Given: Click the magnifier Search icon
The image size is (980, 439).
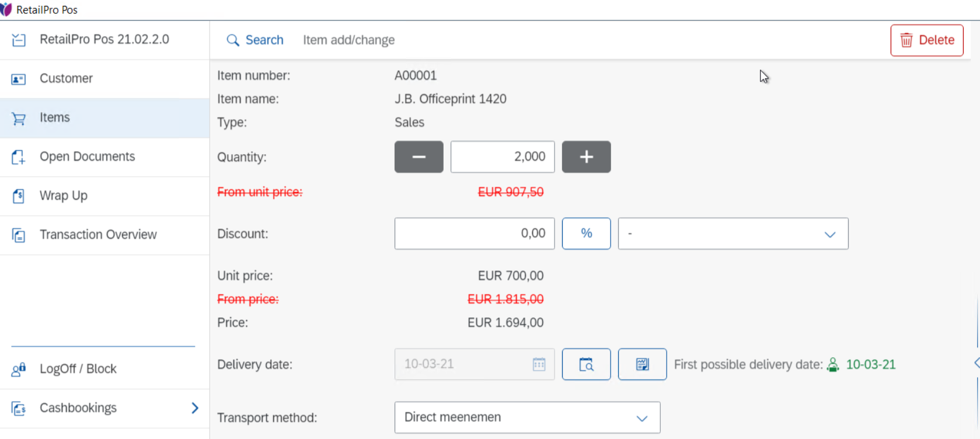Looking at the screenshot, I should tap(233, 40).
